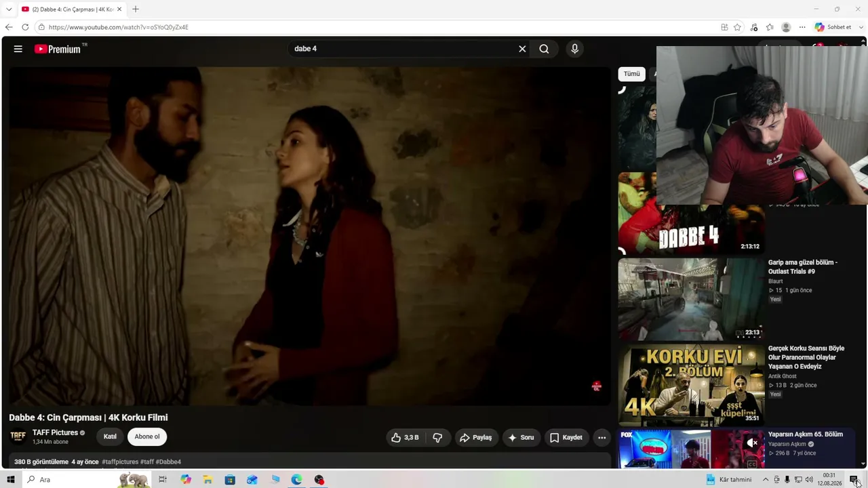Open the notification center icon
The width and height of the screenshot is (868, 488).
[854, 480]
